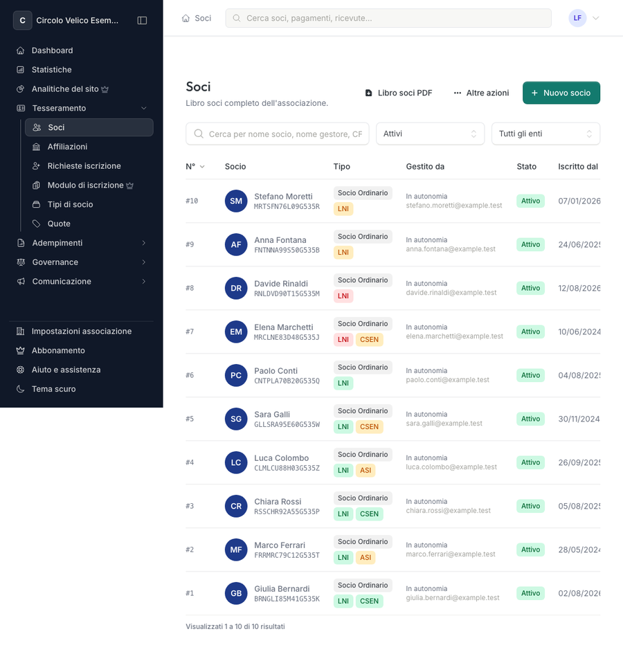Viewport: 623px width, 672px height.
Task: Click the Modulo di iscrizione clipboard icon
Action: tap(37, 185)
